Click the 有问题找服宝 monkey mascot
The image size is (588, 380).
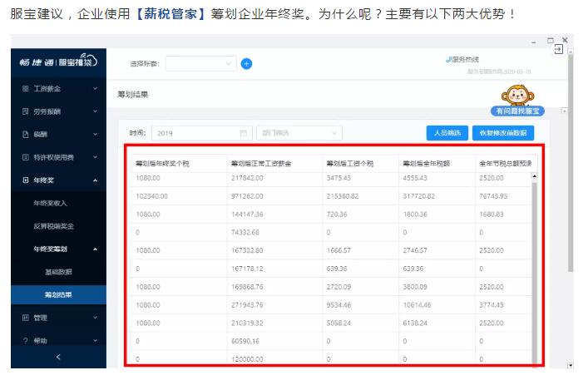(x=517, y=96)
